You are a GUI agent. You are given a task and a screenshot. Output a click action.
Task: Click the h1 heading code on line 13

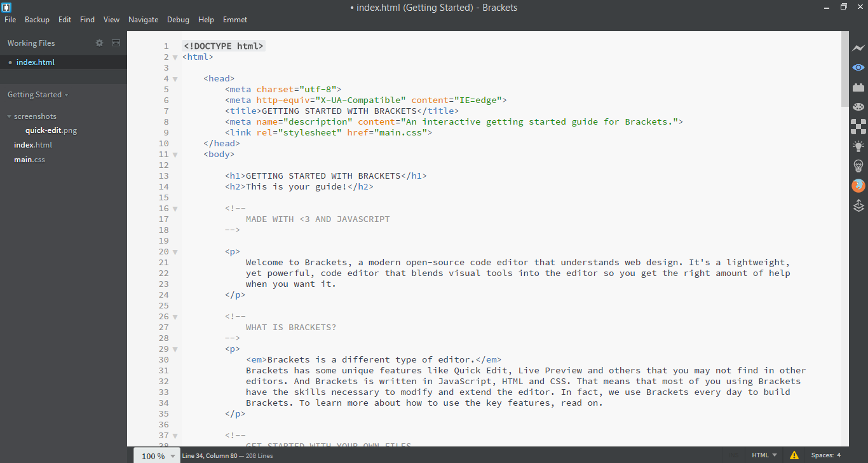[326, 176]
